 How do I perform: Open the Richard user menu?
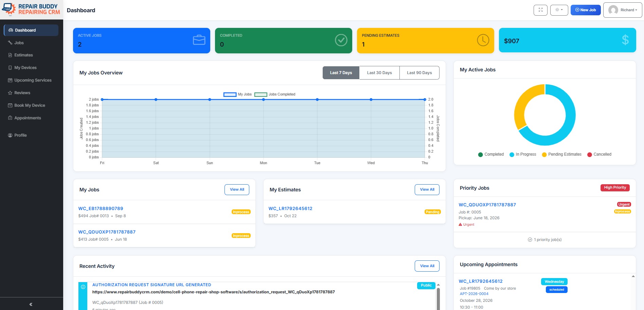coord(623,10)
